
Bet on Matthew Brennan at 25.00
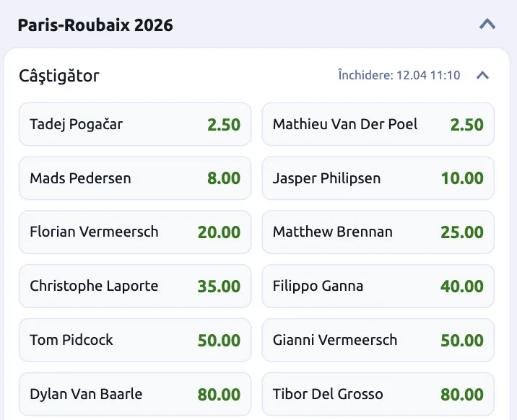pyautogui.click(x=378, y=232)
